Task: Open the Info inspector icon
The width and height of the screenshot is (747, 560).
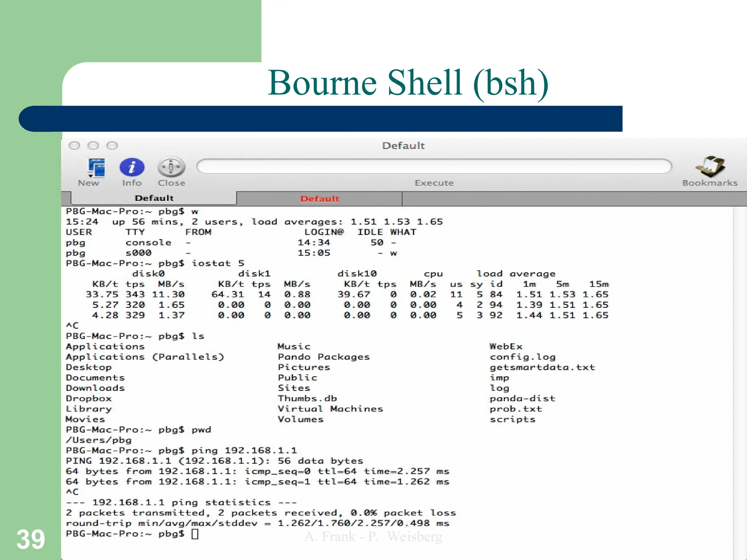Action: tap(132, 167)
